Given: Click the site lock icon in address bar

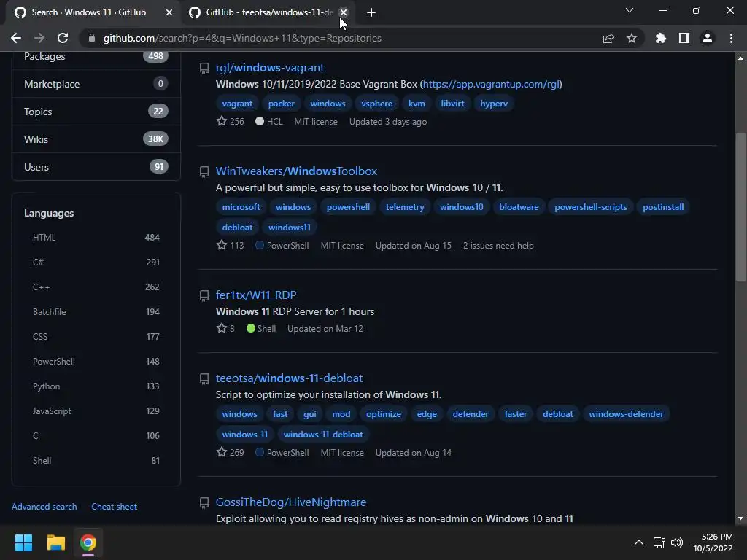Looking at the screenshot, I should point(91,38).
